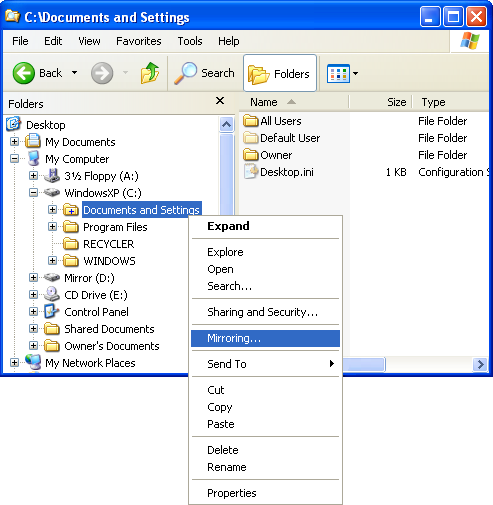Choose Properties in context menu
The image size is (493, 505).
(x=265, y=493)
